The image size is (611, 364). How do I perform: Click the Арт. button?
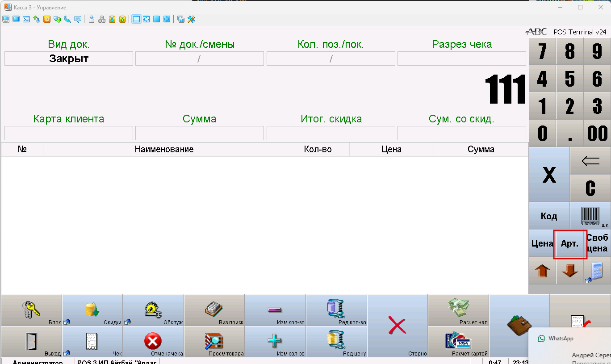pyautogui.click(x=570, y=244)
